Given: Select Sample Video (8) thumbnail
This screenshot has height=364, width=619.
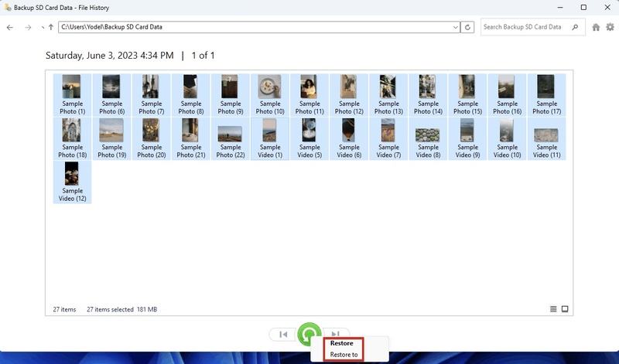Looking at the screenshot, I should click(x=428, y=138).
